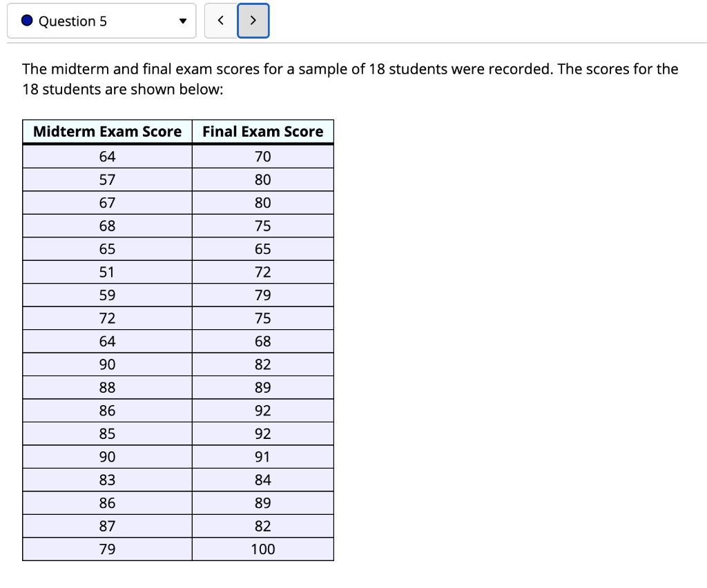Click the final exam score 65 cell

262,248
